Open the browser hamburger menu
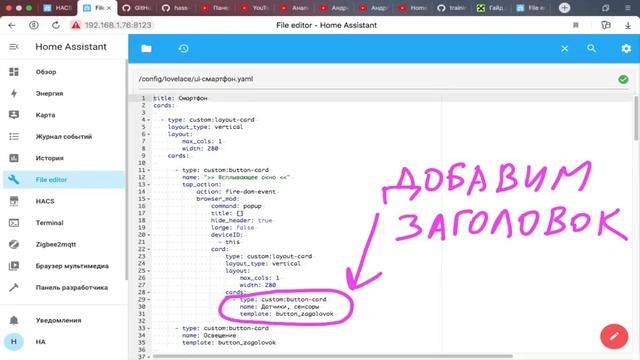The height and width of the screenshot is (360, 640). pyautogui.click(x=628, y=8)
